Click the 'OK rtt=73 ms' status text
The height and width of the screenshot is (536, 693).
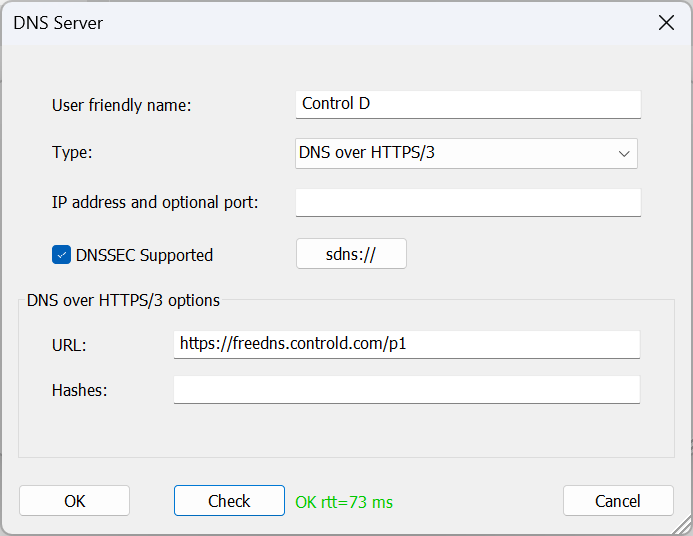tap(344, 502)
